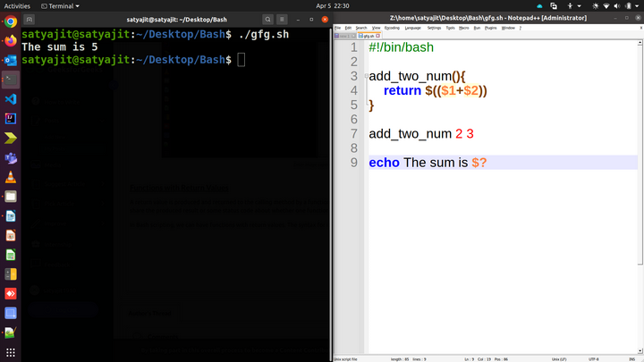This screenshot has height=362, width=644.
Task: Click 'The sum is 5' terminal output
Action: pos(60,47)
